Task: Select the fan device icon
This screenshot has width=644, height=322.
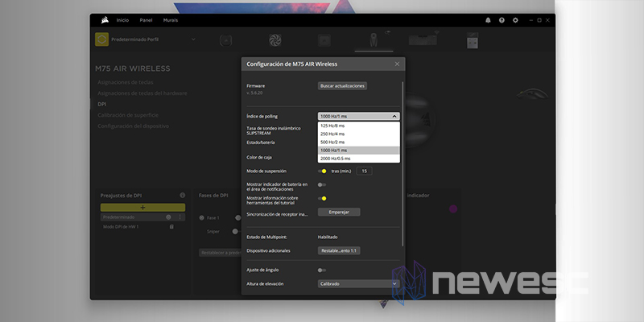Action: pyautogui.click(x=275, y=39)
